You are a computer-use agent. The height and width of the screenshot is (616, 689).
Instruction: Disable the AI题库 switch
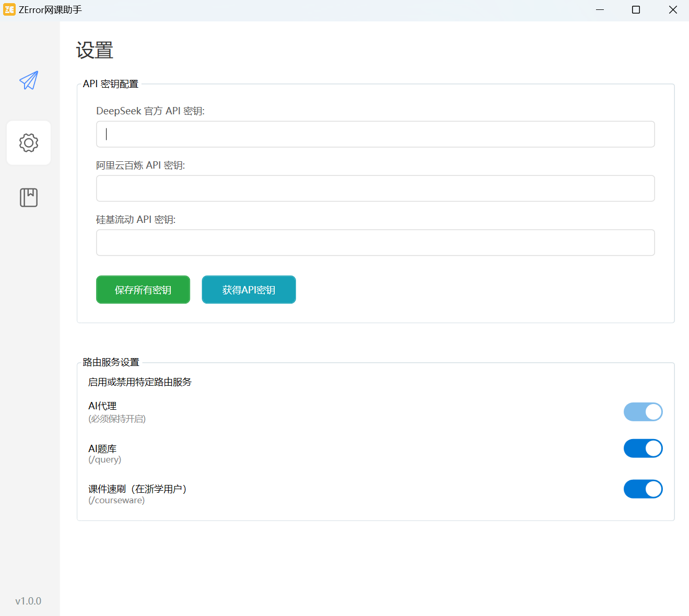point(643,448)
